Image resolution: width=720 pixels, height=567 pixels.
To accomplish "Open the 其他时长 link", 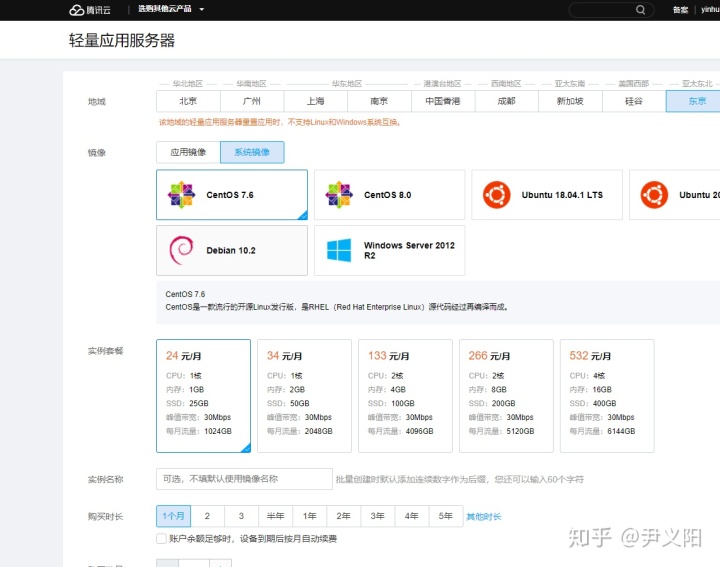I will [x=484, y=516].
